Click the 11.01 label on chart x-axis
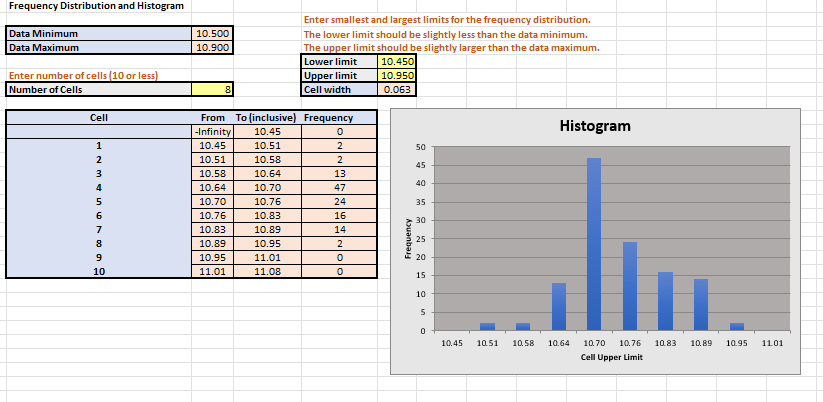This screenshot has height=402, width=823. [x=773, y=343]
